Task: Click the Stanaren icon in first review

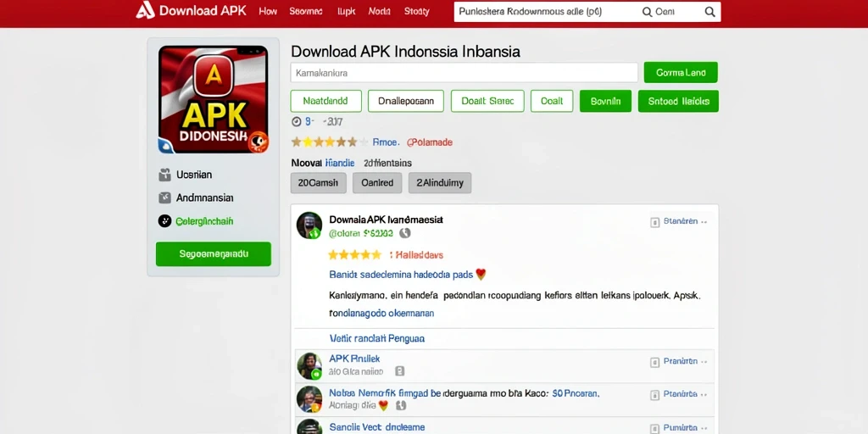Action: [x=654, y=222]
